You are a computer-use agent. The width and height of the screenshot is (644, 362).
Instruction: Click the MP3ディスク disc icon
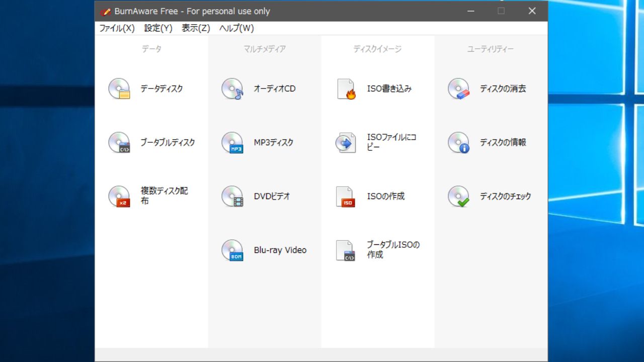click(x=232, y=142)
